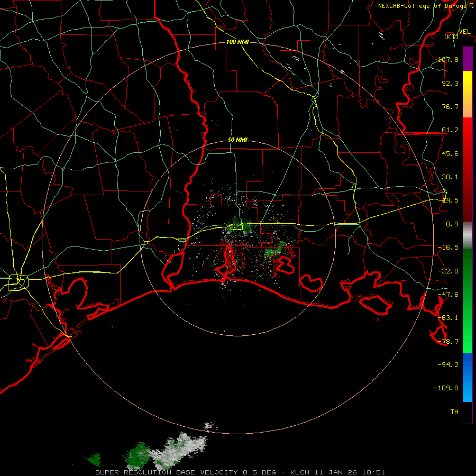The height and width of the screenshot is (476, 476).
Task: Pick the yellow-orange segment of color bar
Action: [x=467, y=94]
